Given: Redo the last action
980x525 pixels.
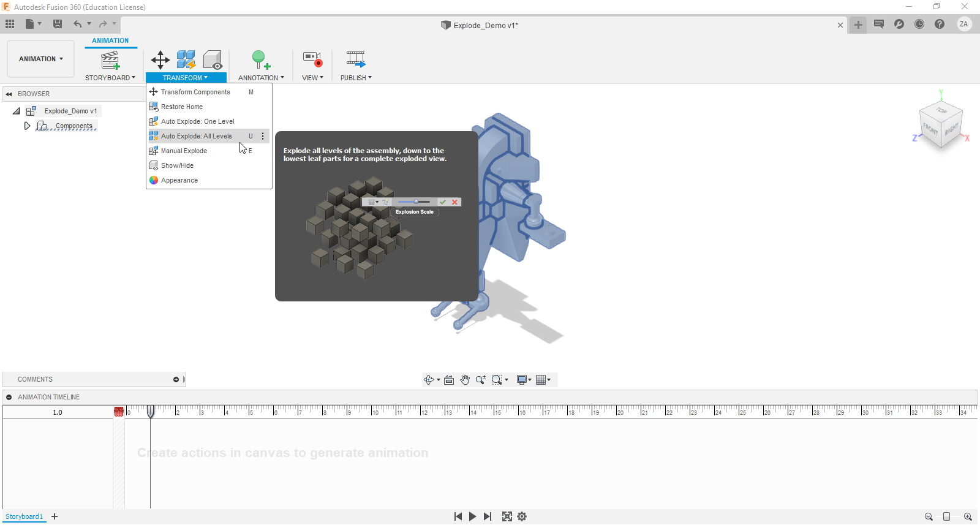Looking at the screenshot, I should (103, 24).
